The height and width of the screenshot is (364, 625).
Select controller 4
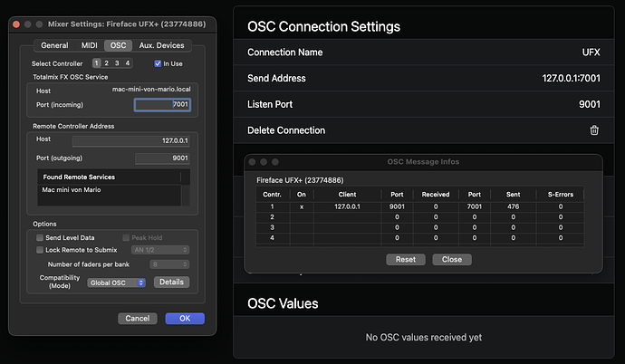128,63
